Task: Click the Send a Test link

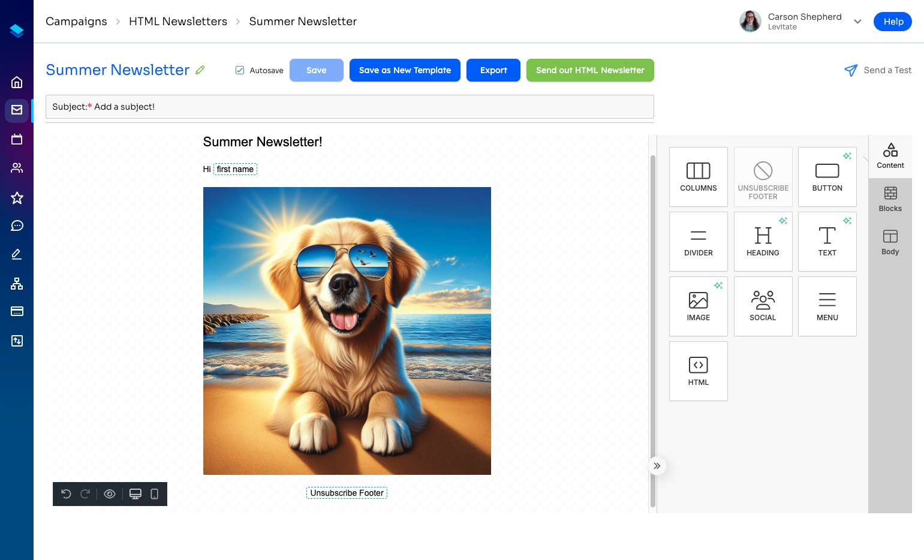Action: click(878, 70)
